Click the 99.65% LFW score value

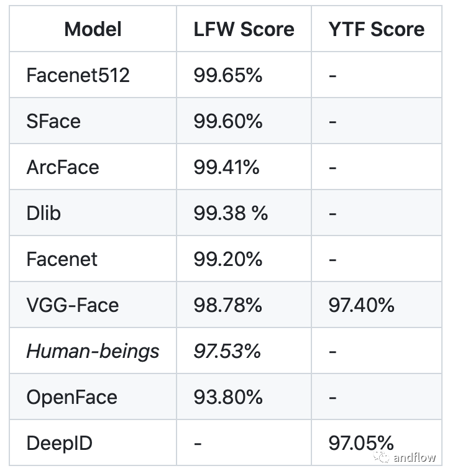(x=227, y=75)
